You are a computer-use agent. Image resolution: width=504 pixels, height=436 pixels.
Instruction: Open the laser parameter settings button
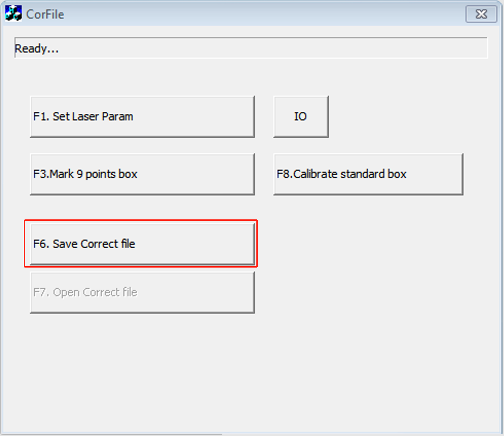click(142, 117)
